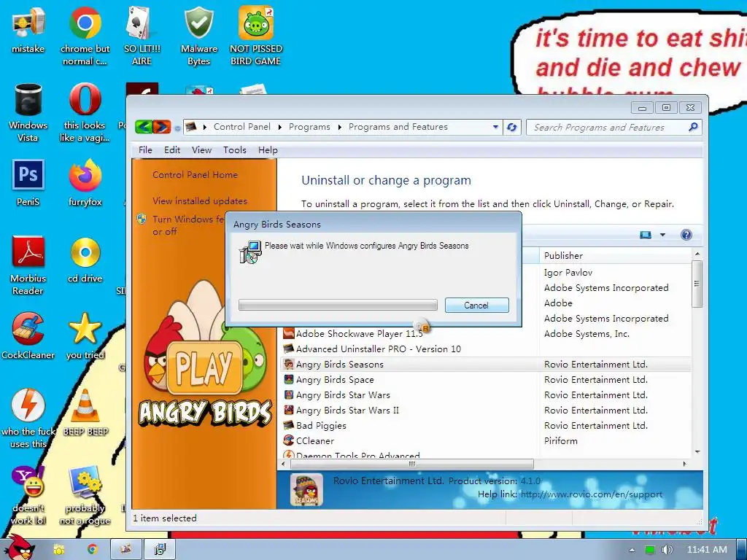Screen dimensions: 747x560
Task: Launch Opera 'this looks like a vagi...' icon
Action: 85,112
